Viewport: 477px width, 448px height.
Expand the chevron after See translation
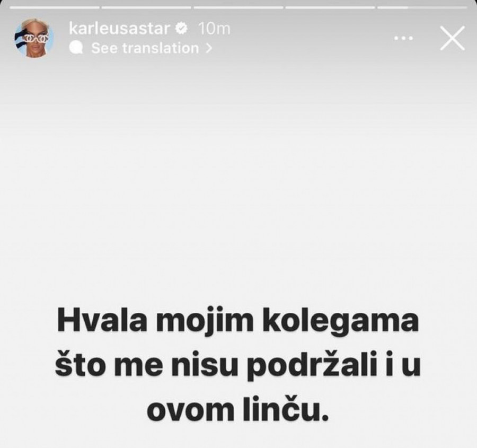pyautogui.click(x=208, y=48)
